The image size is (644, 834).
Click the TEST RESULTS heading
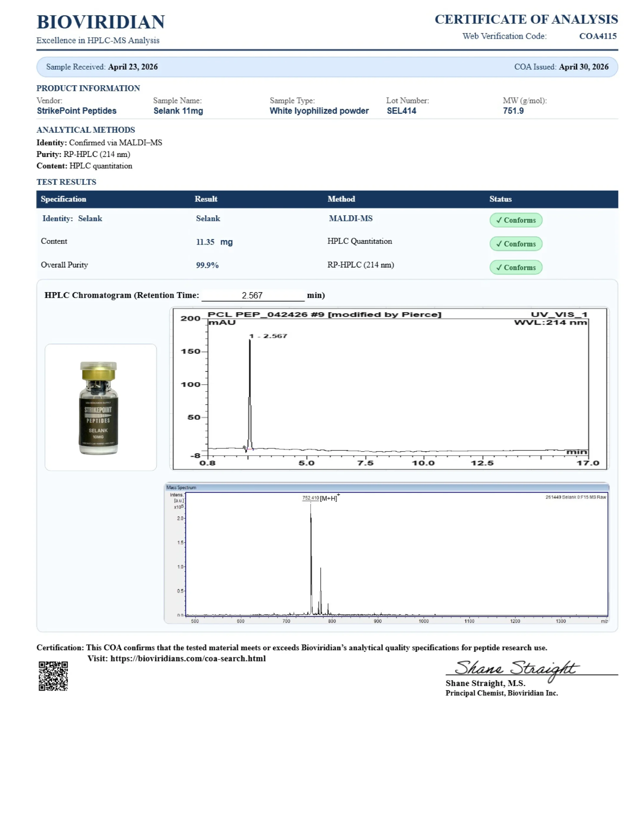click(x=66, y=182)
